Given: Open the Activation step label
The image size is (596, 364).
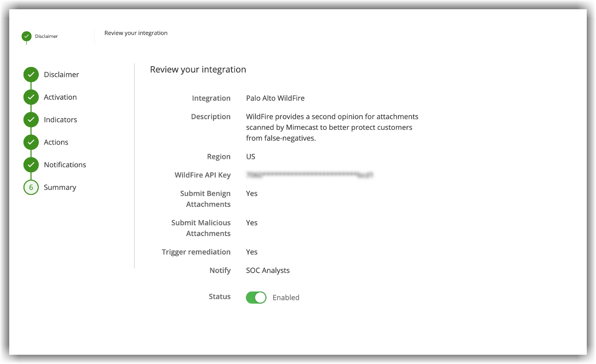Looking at the screenshot, I should click(x=60, y=97).
